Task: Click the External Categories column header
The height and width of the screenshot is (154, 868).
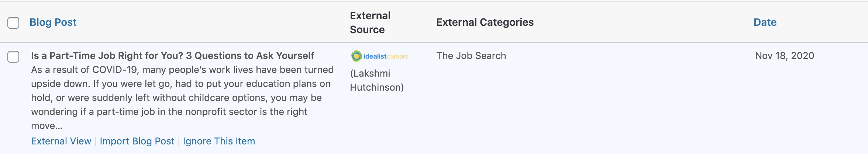Action: (x=485, y=22)
